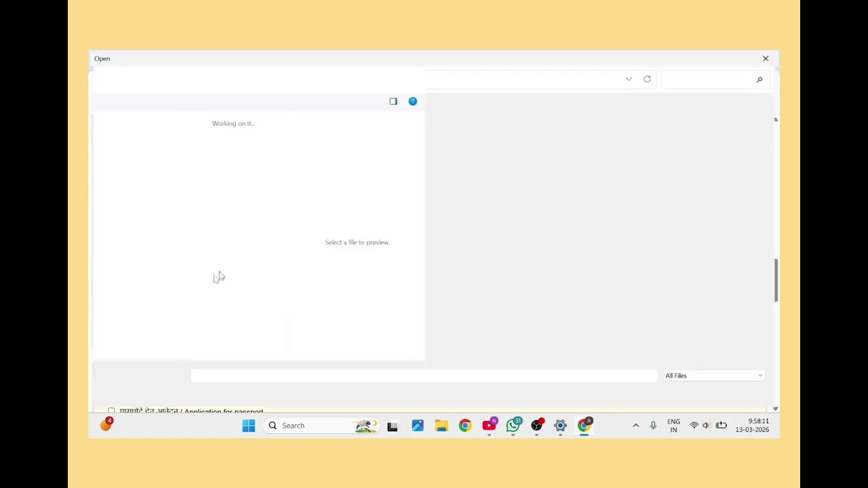Click the microphone icon in system tray

click(x=653, y=426)
